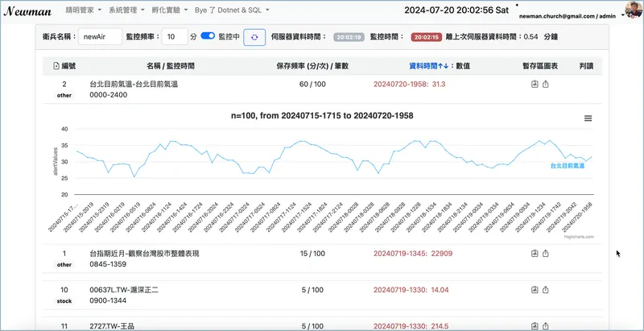Click the alertValues y-axis title
The width and height of the screenshot is (644, 331).
[56, 161]
